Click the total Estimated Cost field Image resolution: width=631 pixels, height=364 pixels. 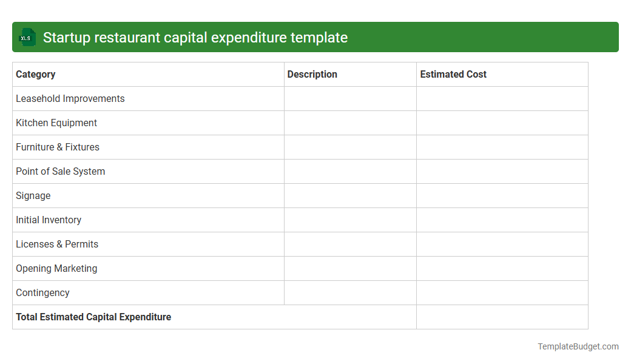(x=502, y=317)
